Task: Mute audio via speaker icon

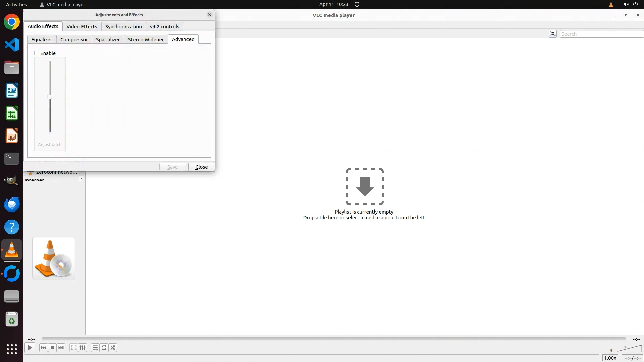Action: pyautogui.click(x=612, y=350)
